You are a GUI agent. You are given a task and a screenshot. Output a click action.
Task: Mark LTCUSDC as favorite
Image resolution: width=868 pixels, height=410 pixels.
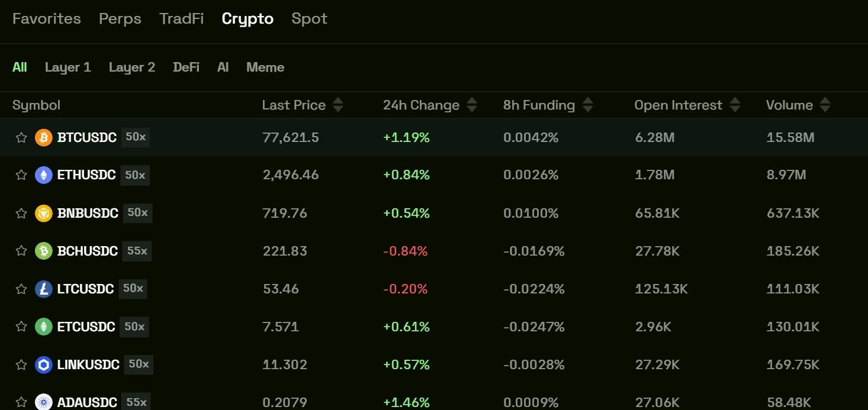[x=21, y=289]
